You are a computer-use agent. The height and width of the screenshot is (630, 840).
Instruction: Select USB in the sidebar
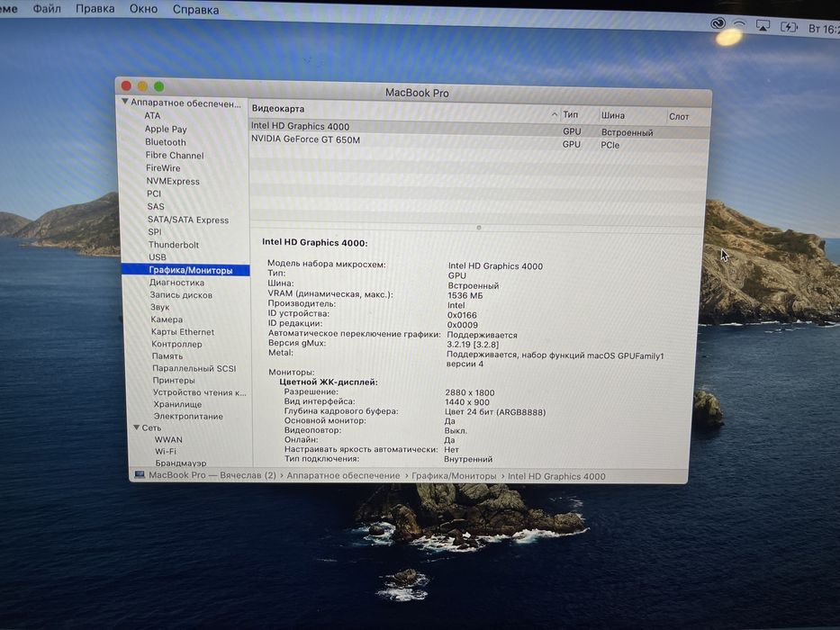pyautogui.click(x=158, y=256)
